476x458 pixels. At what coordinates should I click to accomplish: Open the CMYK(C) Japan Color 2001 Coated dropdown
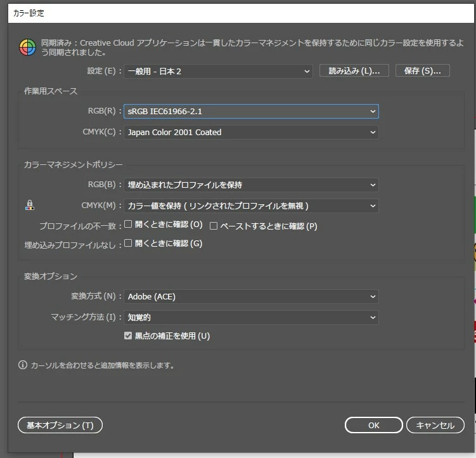251,132
